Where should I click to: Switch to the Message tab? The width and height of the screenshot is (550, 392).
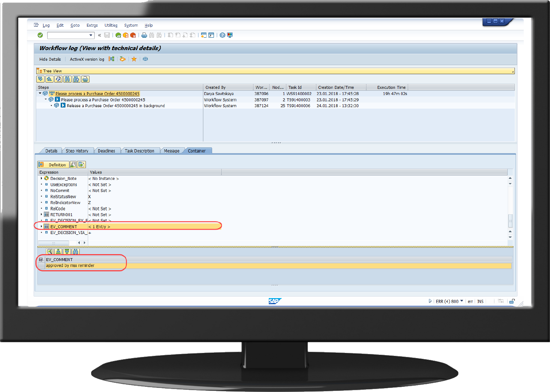(172, 151)
